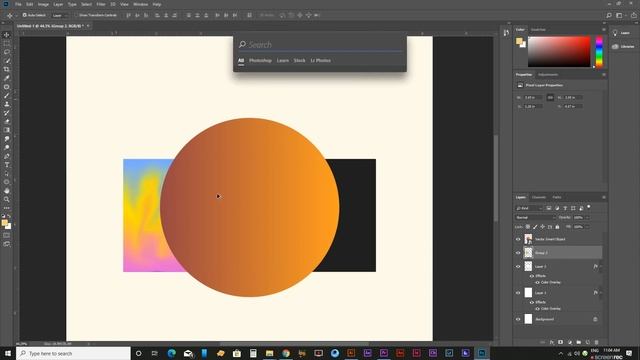Image resolution: width=640 pixels, height=360 pixels.
Task: Toggle Layer 1 Color Overlay effect visibility
Action: pos(537,309)
